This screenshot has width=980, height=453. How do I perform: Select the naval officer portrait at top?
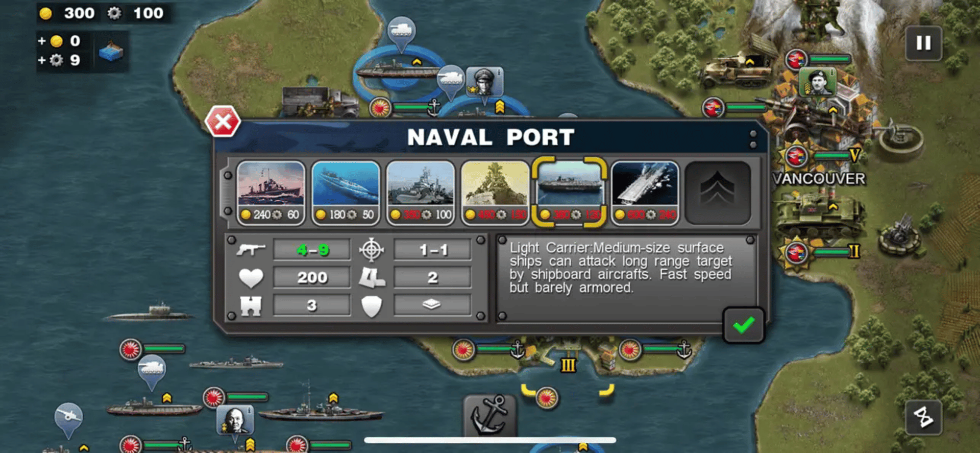484,82
